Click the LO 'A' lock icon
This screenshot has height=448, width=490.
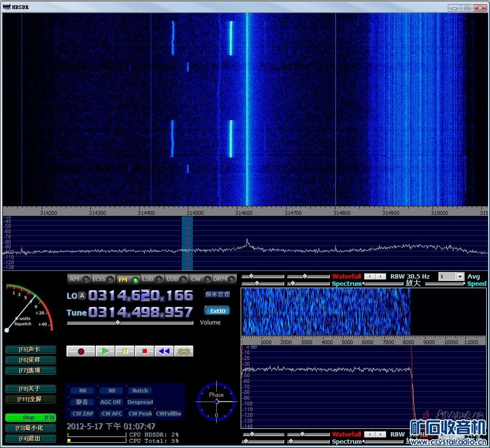pos(82,296)
